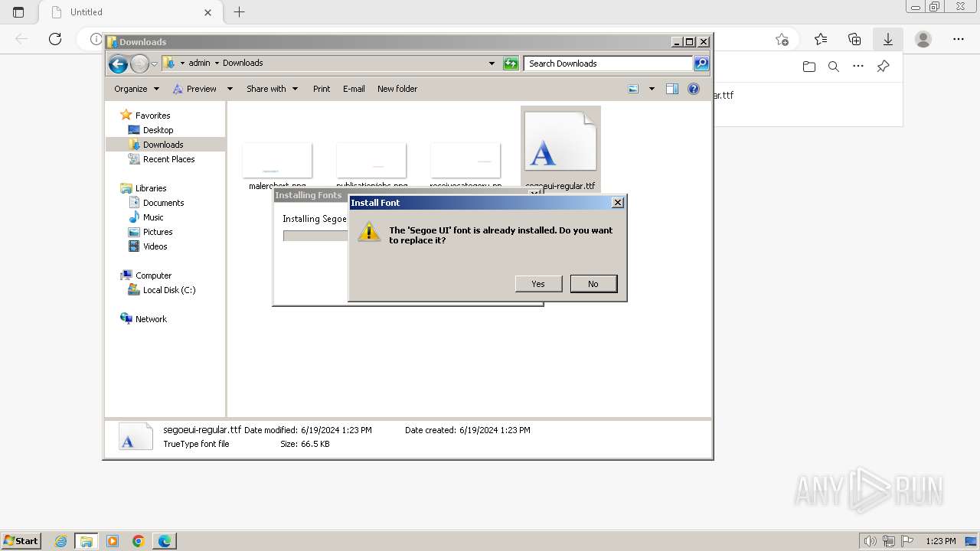Screen dimensions: 980x551
Task: Close the Untitled browser tab
Action: pyautogui.click(x=208, y=12)
